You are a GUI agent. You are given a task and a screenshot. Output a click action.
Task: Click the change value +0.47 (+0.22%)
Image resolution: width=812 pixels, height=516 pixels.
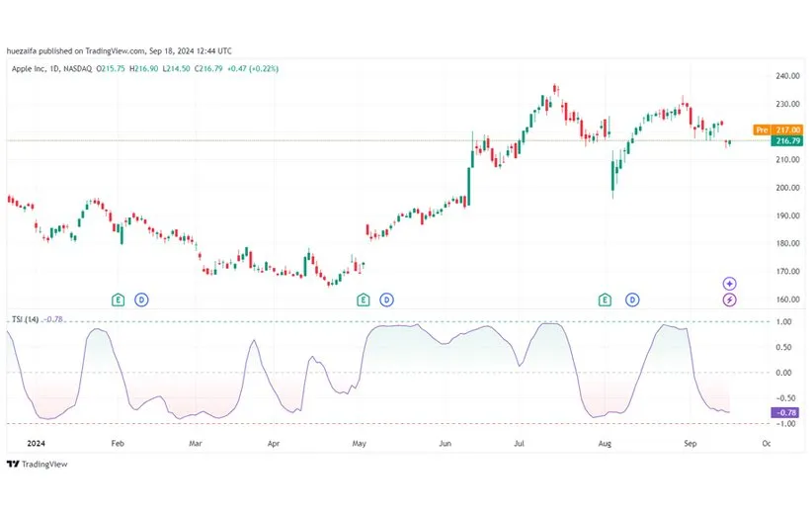(x=253, y=68)
